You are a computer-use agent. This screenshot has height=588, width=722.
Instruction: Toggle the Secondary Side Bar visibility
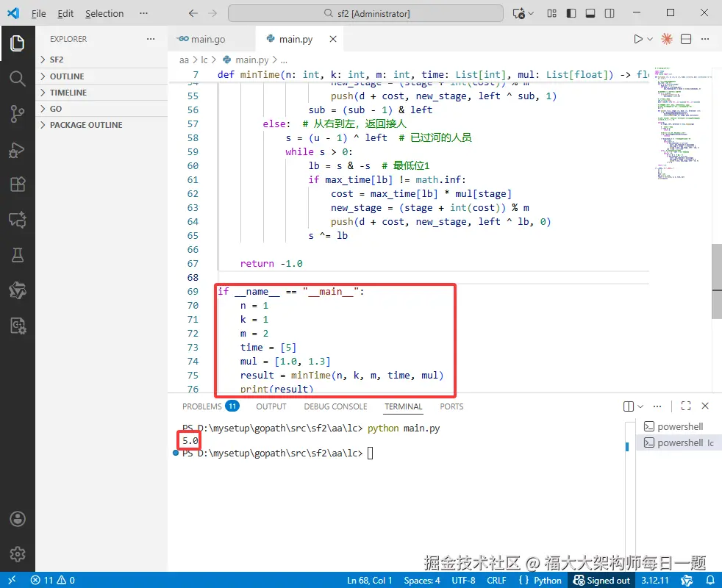(x=610, y=13)
